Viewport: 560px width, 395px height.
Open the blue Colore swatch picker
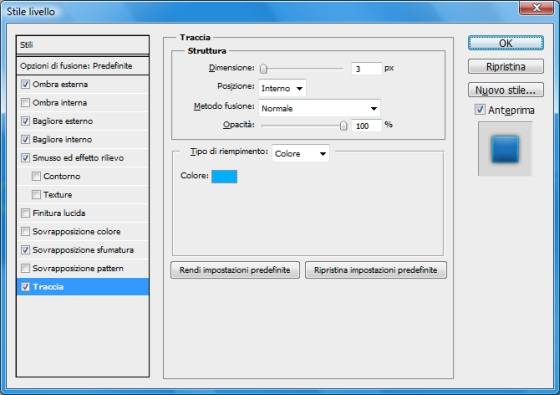224,176
